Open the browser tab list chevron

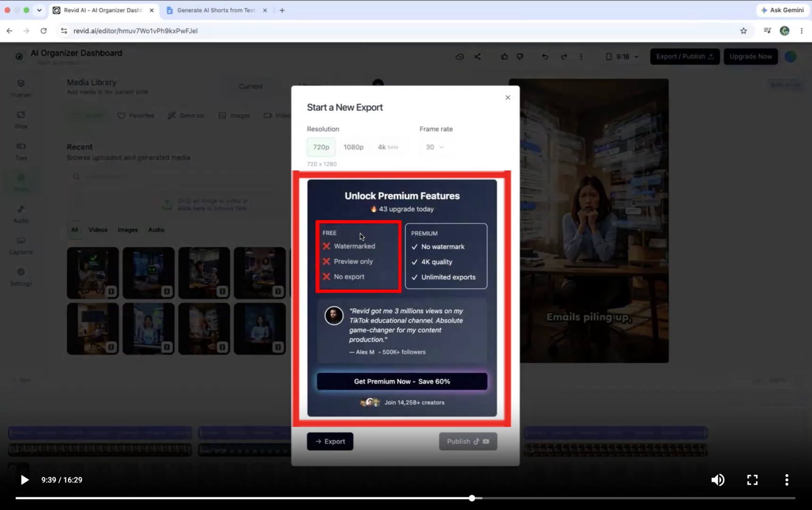point(39,10)
